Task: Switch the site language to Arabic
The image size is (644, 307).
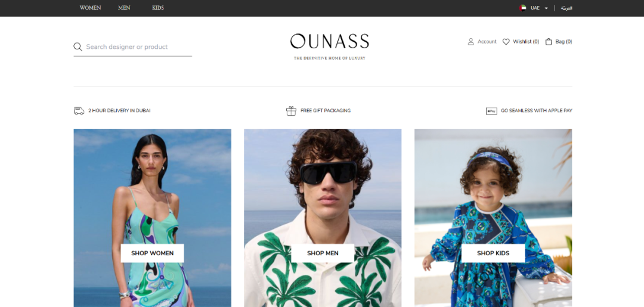Action: coord(567,8)
